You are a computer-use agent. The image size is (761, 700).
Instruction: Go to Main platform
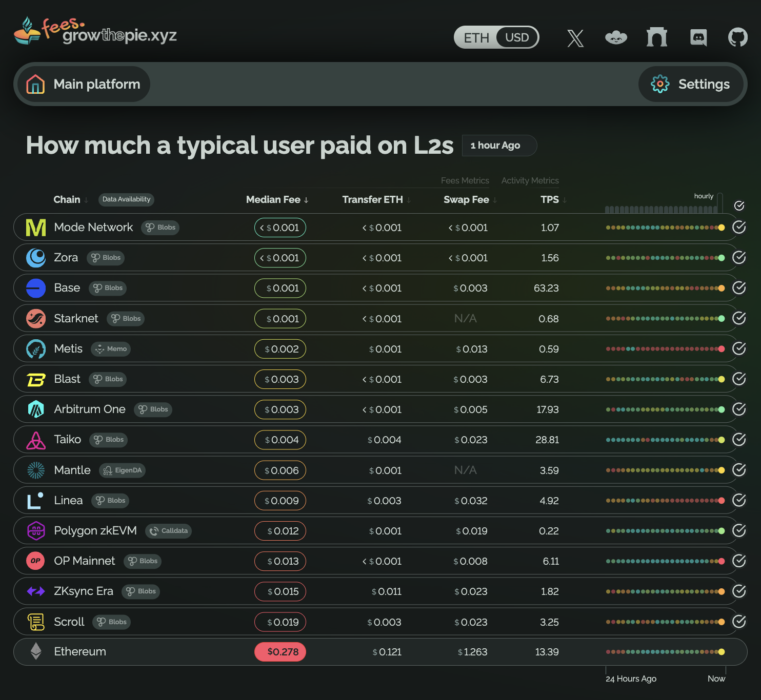[84, 84]
